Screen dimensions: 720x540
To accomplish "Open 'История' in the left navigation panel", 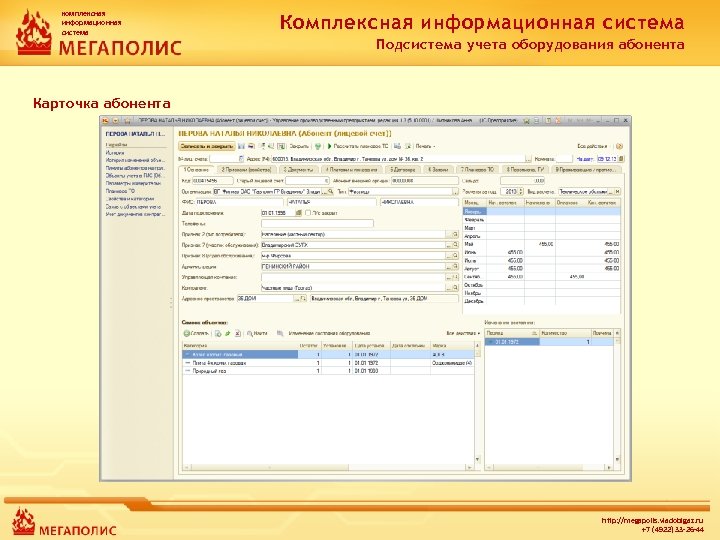I will pos(115,152).
